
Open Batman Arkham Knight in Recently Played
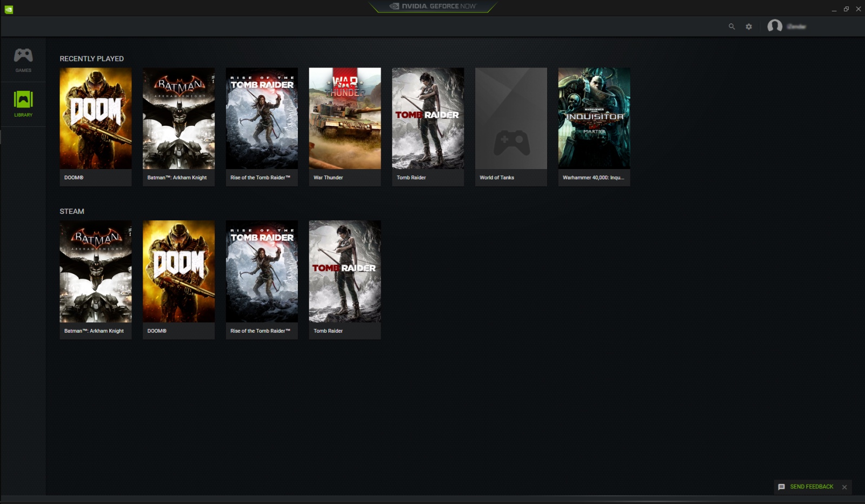(x=179, y=127)
